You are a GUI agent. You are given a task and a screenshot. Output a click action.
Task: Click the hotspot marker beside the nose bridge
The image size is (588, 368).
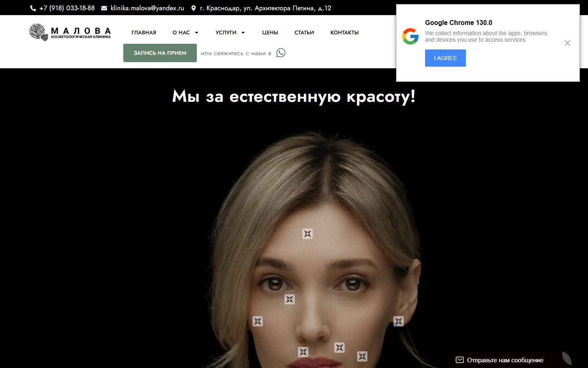(290, 299)
